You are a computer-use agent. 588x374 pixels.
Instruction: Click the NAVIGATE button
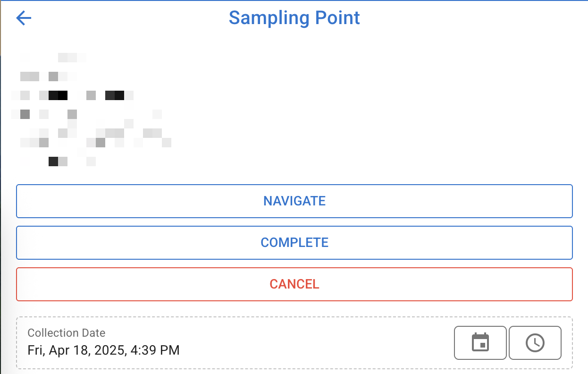[294, 201]
